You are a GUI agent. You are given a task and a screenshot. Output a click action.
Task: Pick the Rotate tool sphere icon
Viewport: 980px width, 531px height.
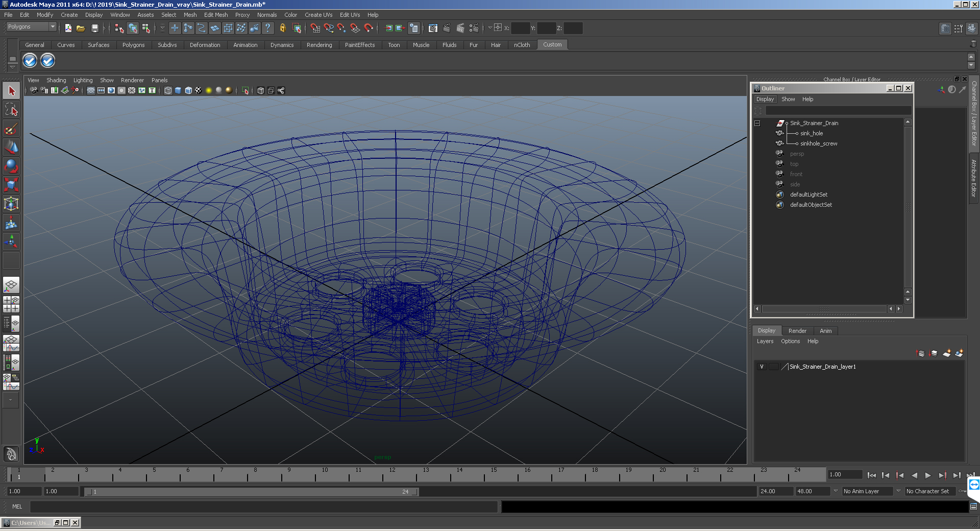[11, 166]
